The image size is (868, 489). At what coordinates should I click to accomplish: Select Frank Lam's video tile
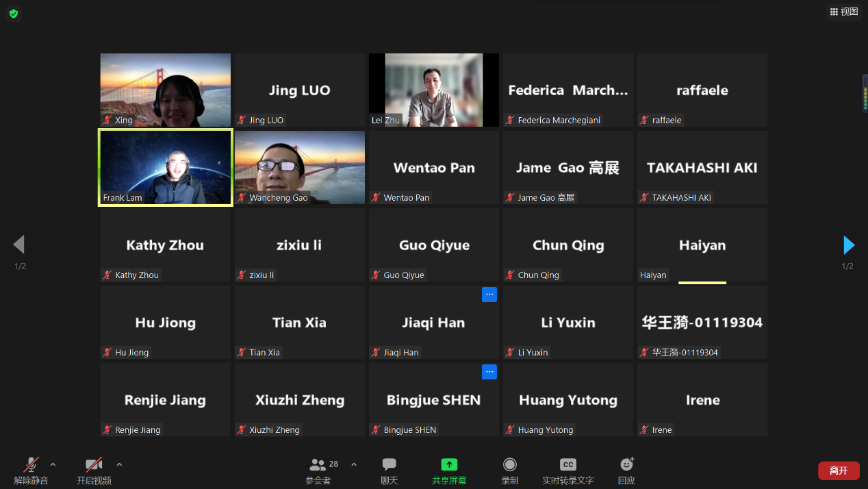click(166, 167)
